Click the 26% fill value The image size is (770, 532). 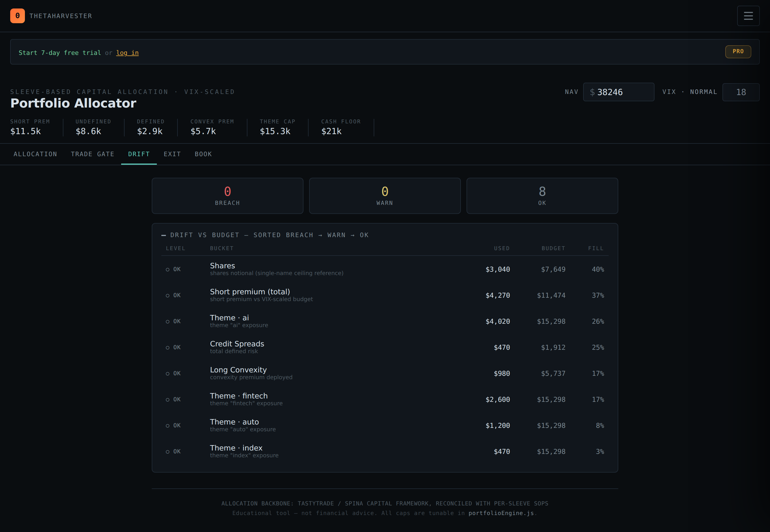pyautogui.click(x=598, y=321)
